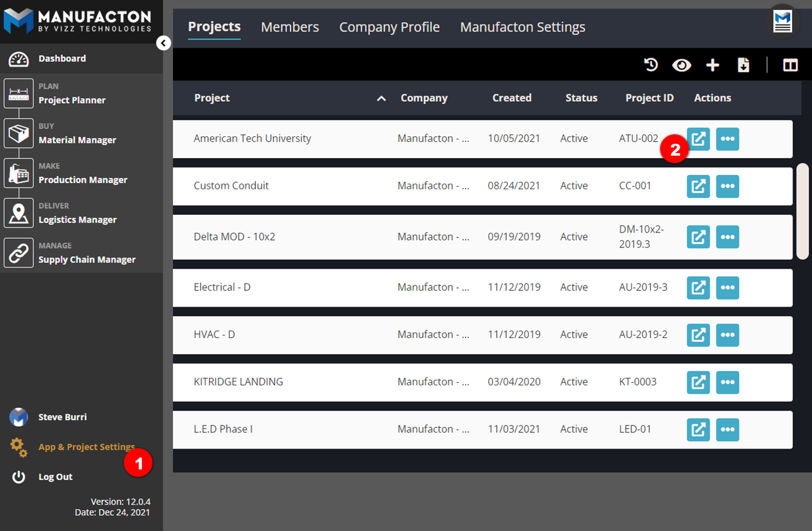Open American Tech University project link icon
The image size is (812, 531).
(698, 139)
